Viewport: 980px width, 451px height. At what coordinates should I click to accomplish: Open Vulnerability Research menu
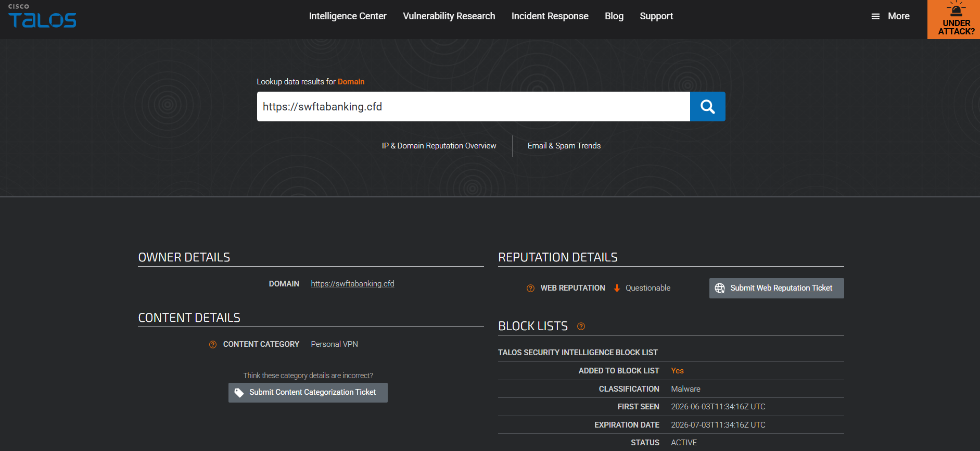click(449, 16)
